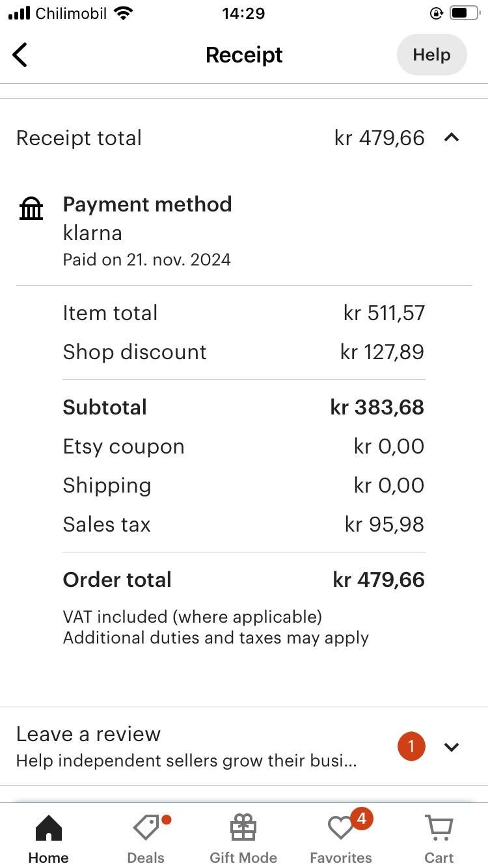Tap the Home house icon
This screenshot has height=868, width=488.
48,828
